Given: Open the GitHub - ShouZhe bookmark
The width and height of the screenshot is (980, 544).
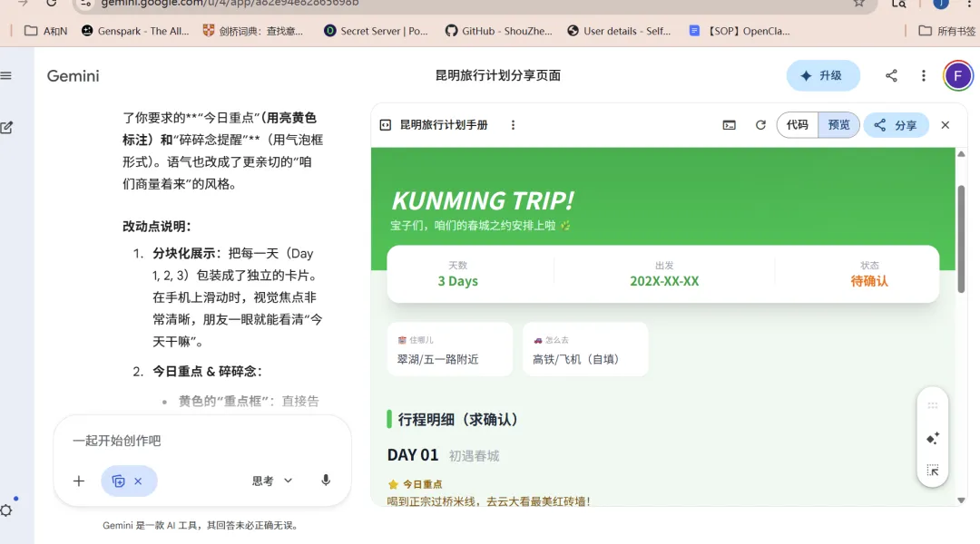Looking at the screenshot, I should point(499,31).
